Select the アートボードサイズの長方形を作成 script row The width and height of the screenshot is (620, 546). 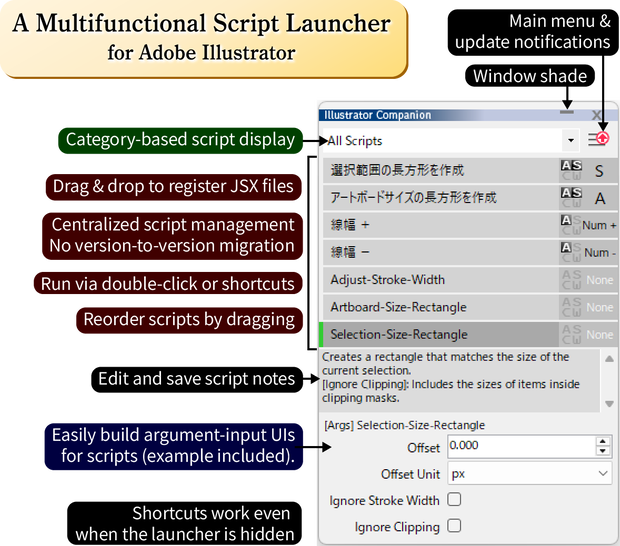coord(441,198)
